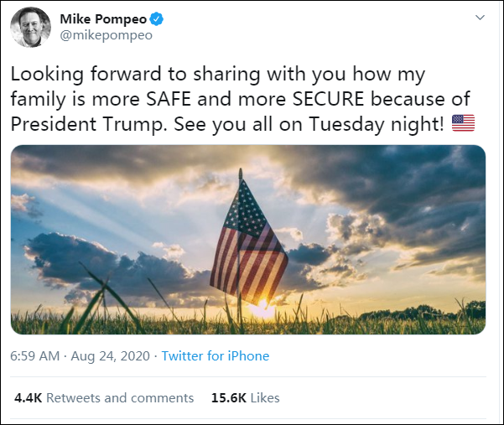Click 'Tuesday night!' in the tweet text

[x=387, y=123]
